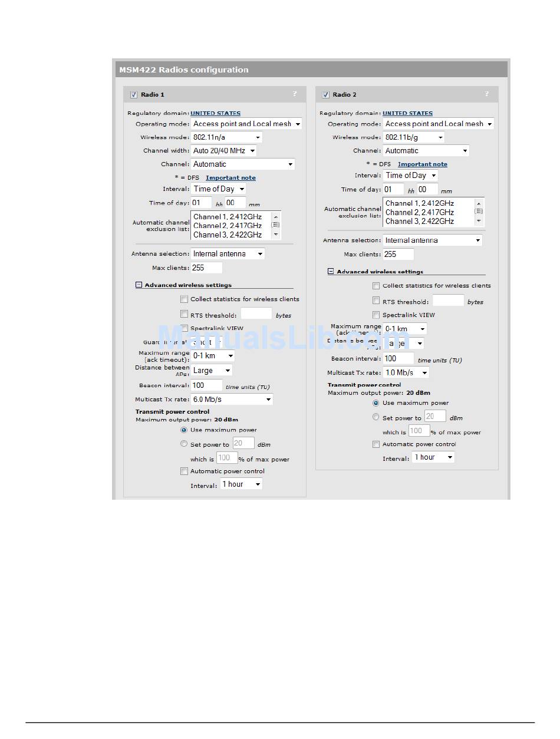Select Channel 2, 2.417GHz in Radio 1 exclusion list

228,225
